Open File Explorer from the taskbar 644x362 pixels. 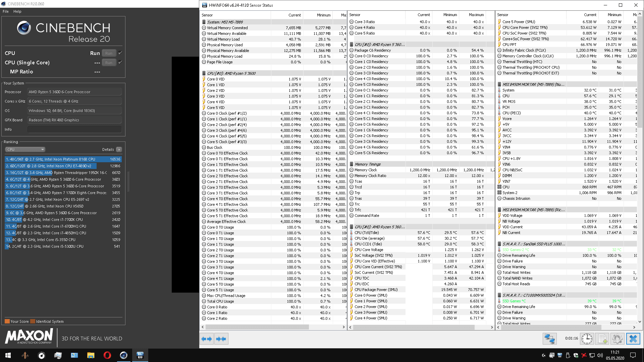coord(91,355)
